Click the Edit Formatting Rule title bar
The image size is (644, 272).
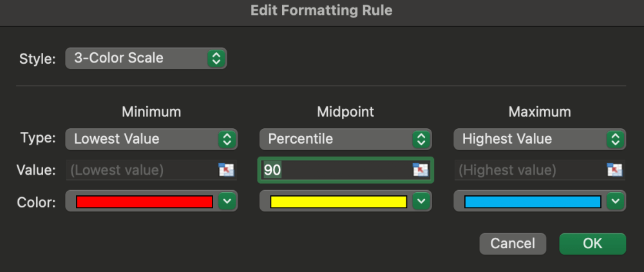(x=322, y=10)
